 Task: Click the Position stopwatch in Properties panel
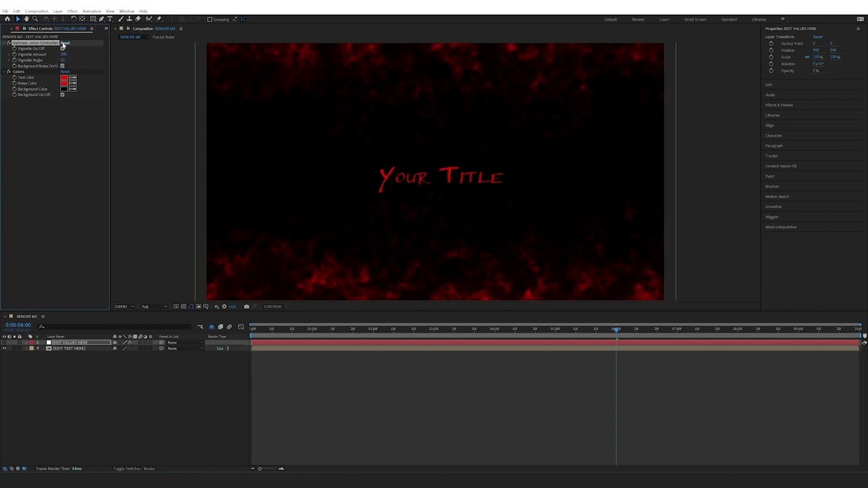771,50
